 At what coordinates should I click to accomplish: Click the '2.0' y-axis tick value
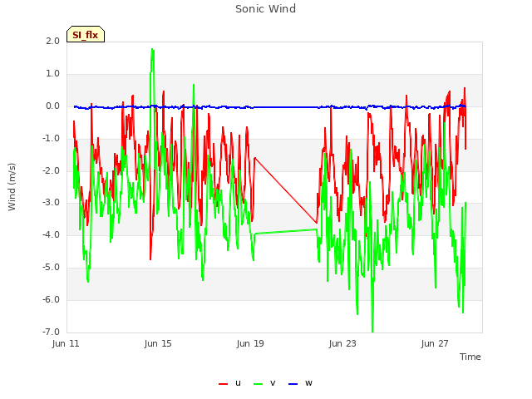click(x=52, y=41)
